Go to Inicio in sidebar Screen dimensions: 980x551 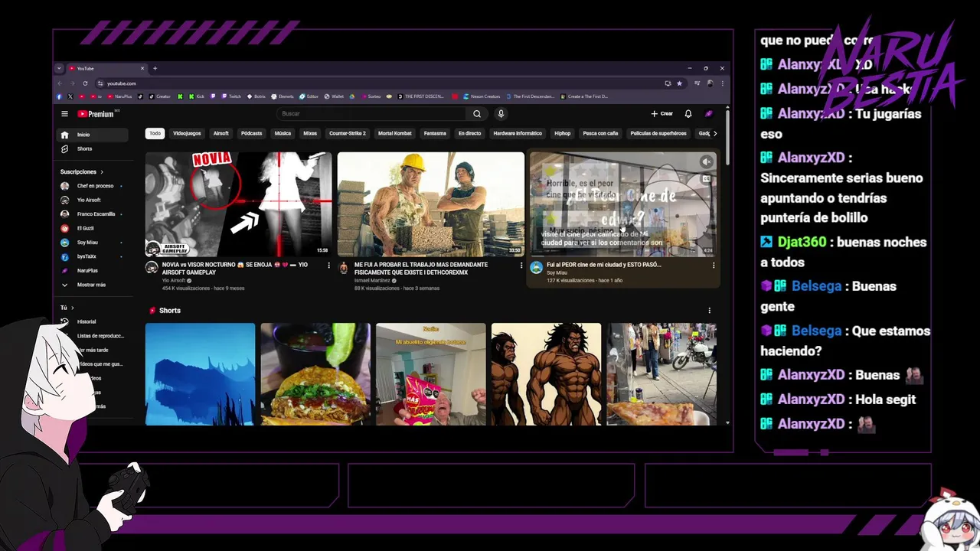pos(93,135)
